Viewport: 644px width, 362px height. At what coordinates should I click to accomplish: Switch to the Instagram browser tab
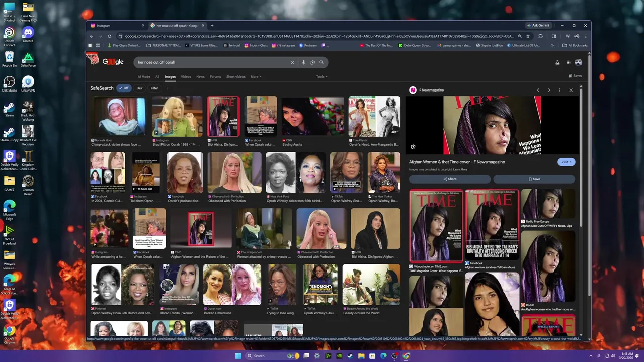117,25
